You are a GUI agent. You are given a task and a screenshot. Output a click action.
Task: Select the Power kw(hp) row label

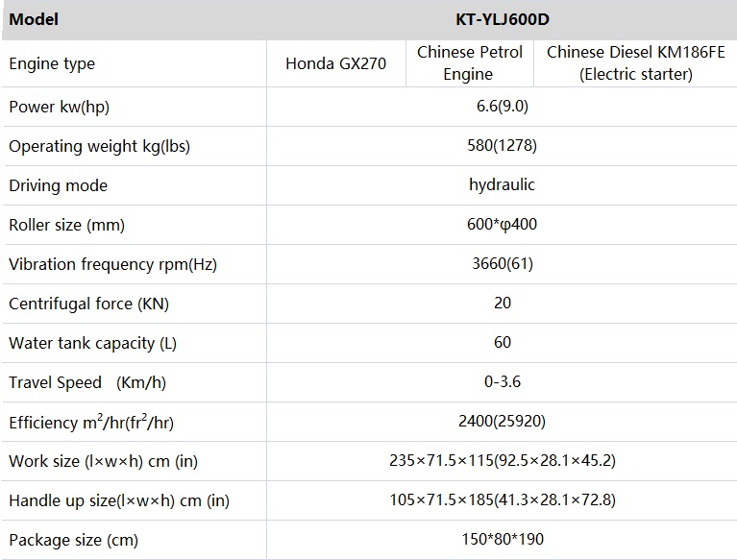click(60, 108)
